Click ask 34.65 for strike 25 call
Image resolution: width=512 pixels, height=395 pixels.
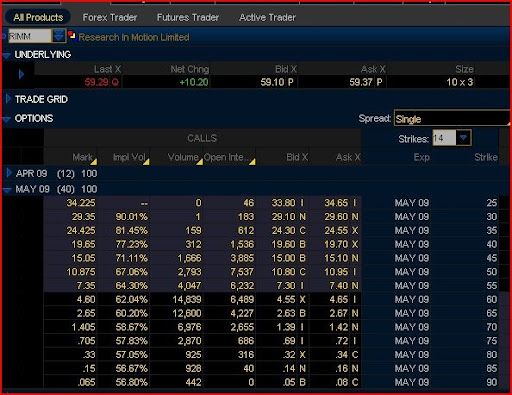[x=336, y=203]
